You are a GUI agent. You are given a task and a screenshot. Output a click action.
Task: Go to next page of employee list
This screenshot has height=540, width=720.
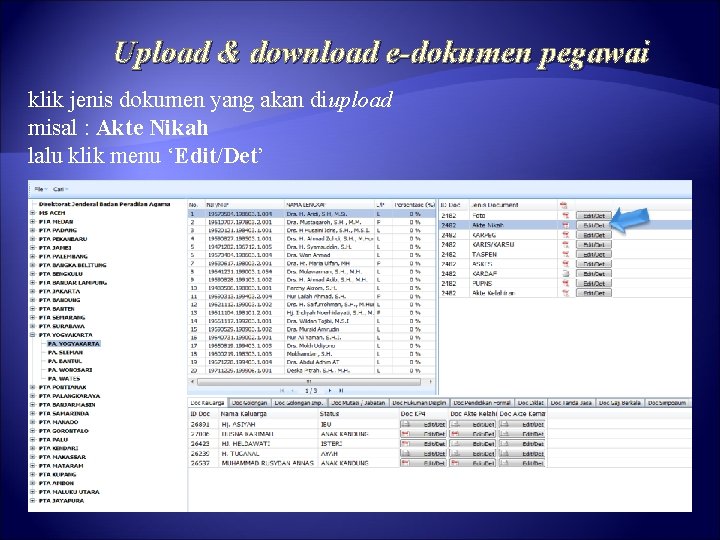(x=330, y=390)
